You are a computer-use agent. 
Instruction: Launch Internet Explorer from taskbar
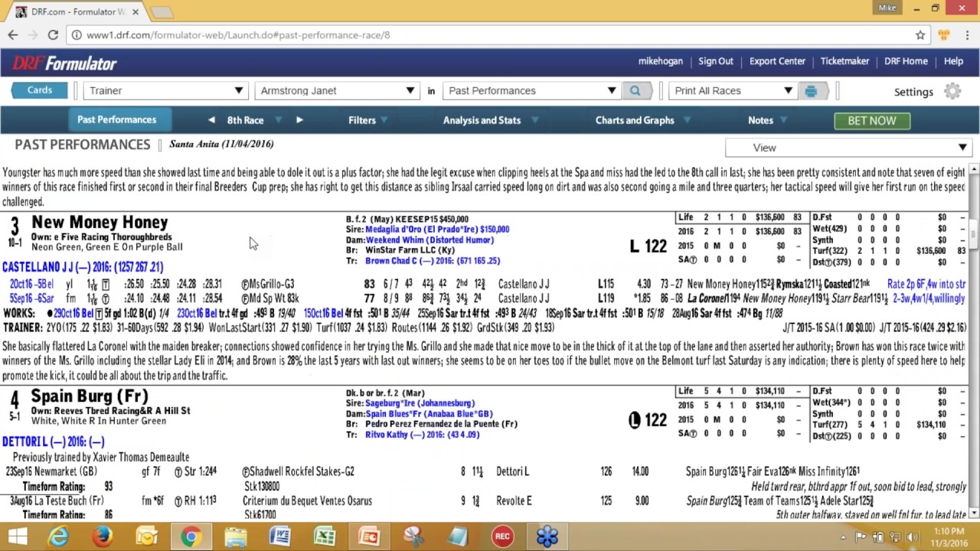(x=58, y=536)
